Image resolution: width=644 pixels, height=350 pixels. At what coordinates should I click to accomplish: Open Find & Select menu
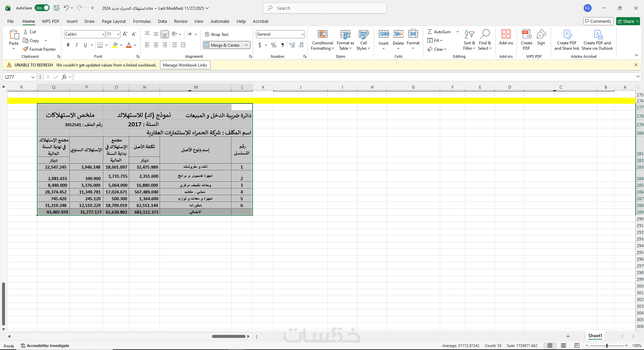[485, 40]
